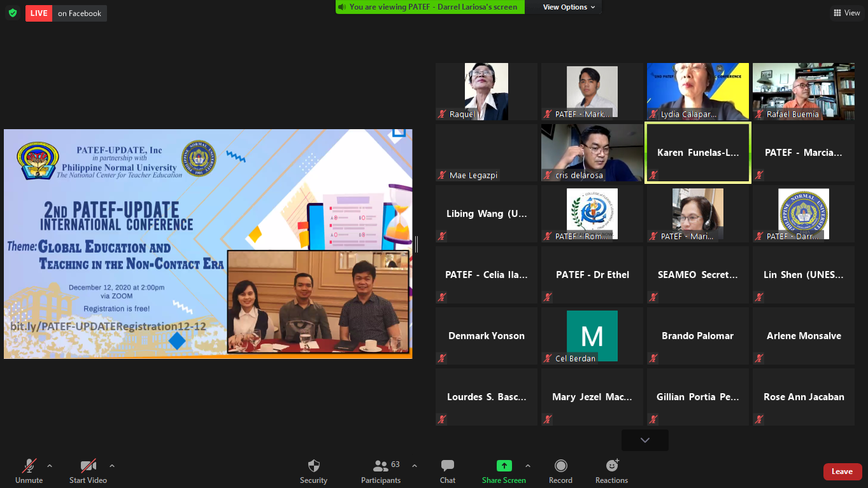Expand audio settings arrow beside Unmute
The width and height of the screenshot is (868, 488).
(x=50, y=466)
